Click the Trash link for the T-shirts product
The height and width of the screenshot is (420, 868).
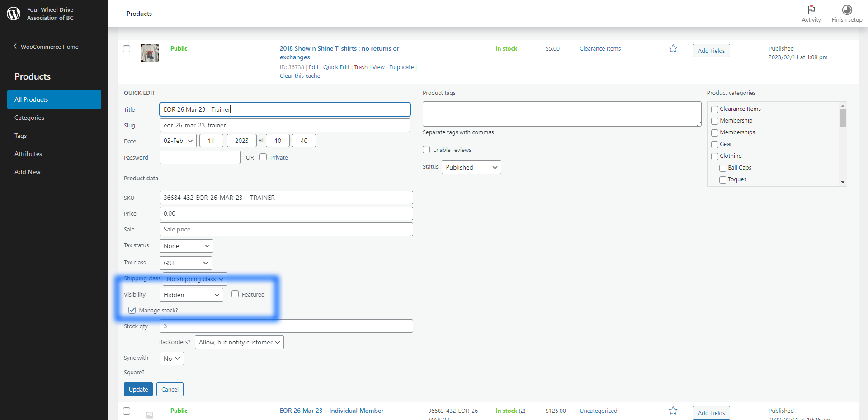click(x=361, y=67)
